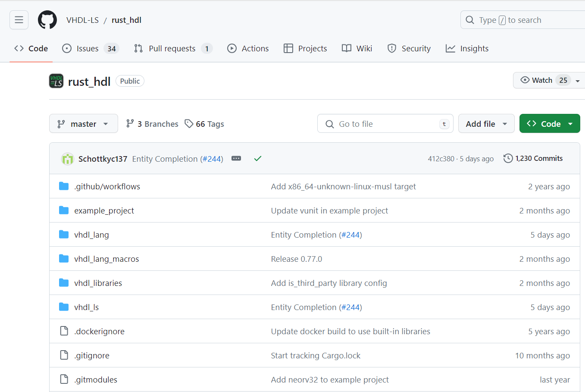Click the .gitmodules file icon
The width and height of the screenshot is (585, 392).
pos(64,379)
